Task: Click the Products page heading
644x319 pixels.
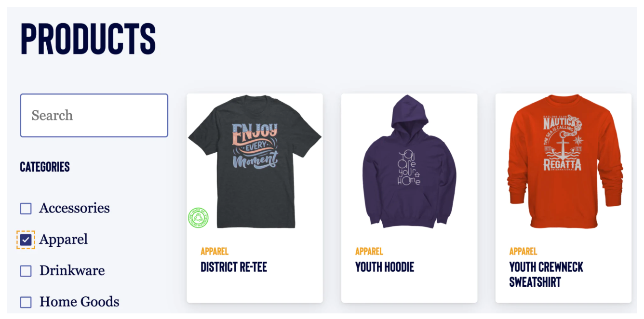Action: pos(88,39)
